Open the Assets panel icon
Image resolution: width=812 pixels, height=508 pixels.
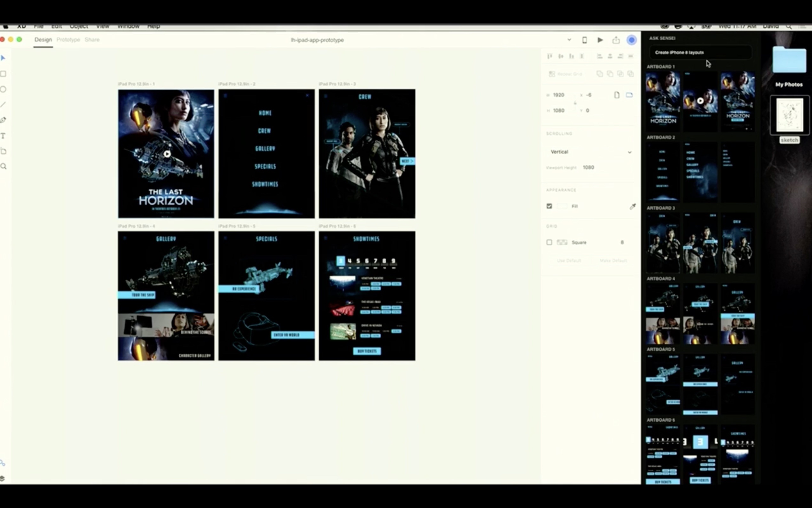pos(3,463)
